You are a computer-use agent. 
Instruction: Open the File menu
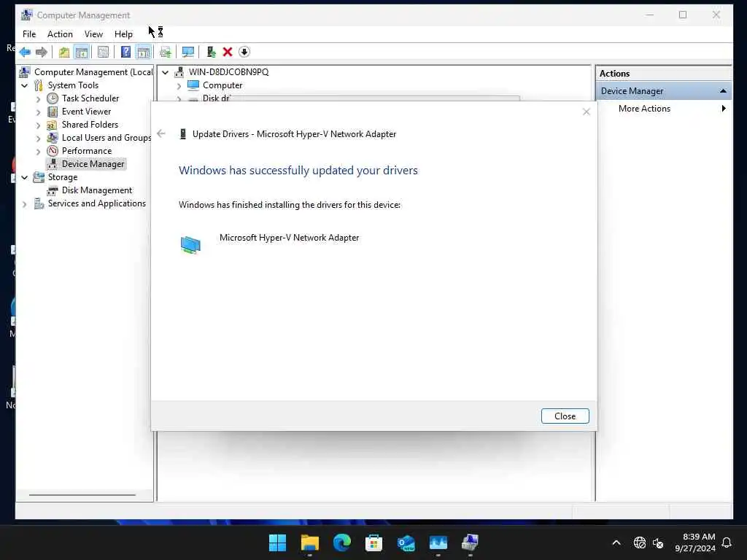[x=29, y=34]
